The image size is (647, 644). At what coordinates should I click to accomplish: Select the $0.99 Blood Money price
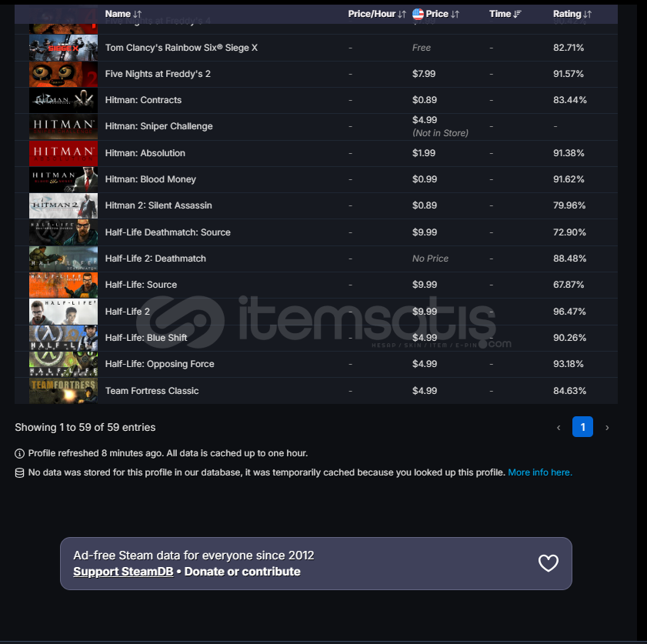click(x=425, y=179)
